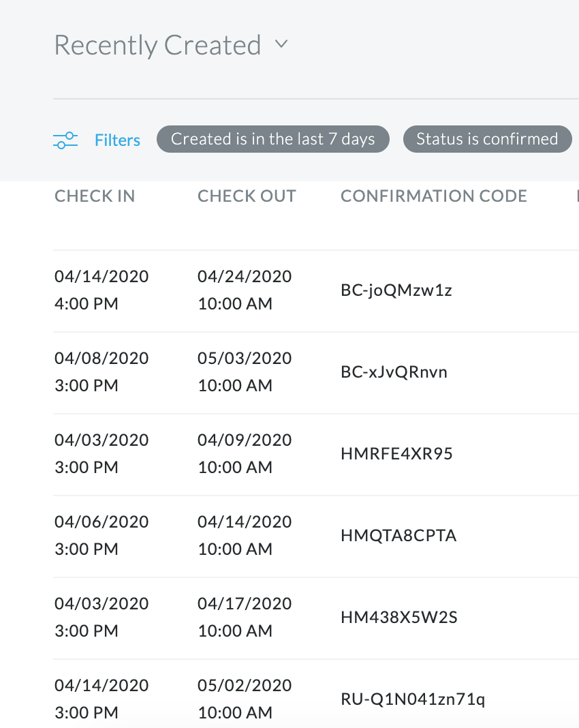The height and width of the screenshot is (728, 579).
Task: Sort by the CONFIRMATION CODE column header
Action: coord(434,196)
